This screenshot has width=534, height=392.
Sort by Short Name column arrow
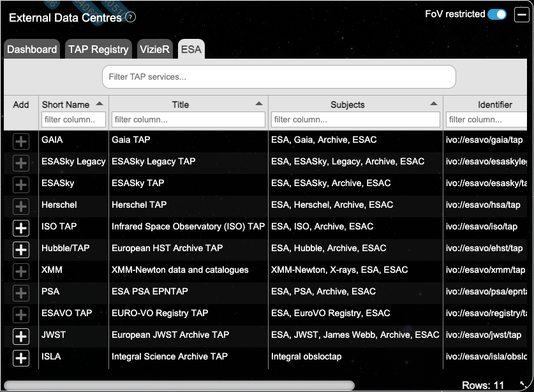tap(100, 104)
